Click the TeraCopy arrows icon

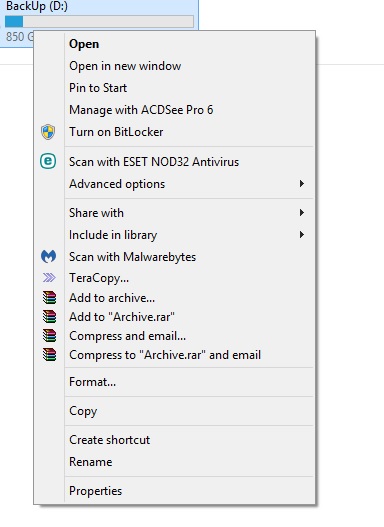(49, 278)
